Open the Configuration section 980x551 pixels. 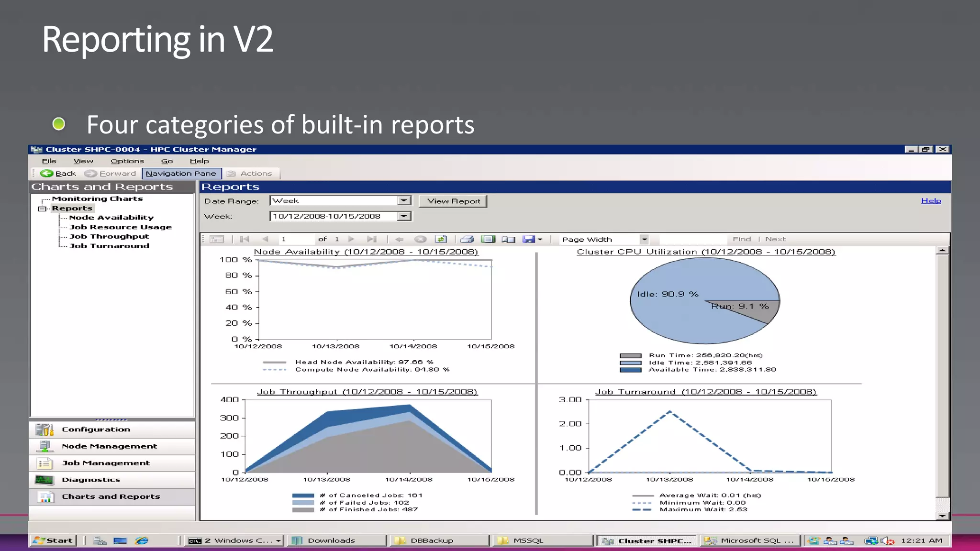112,430
